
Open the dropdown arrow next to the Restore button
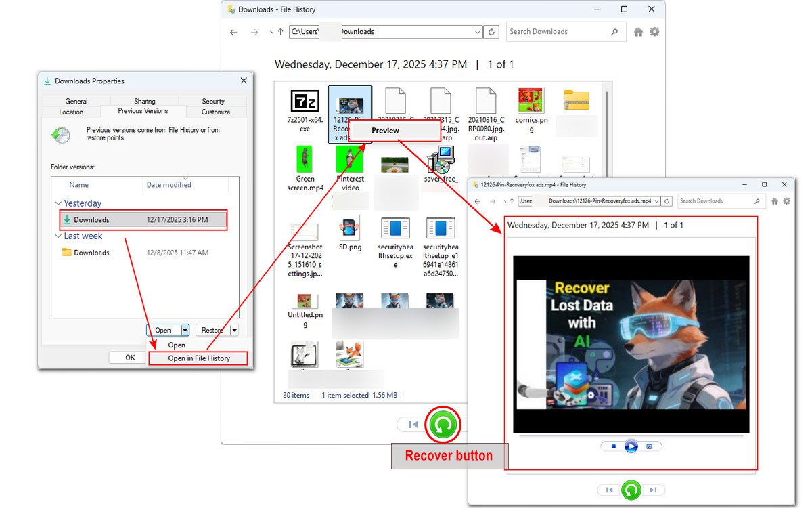(233, 330)
